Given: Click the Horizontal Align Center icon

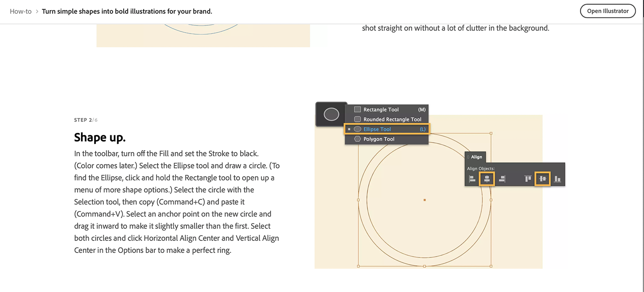Looking at the screenshot, I should [487, 179].
